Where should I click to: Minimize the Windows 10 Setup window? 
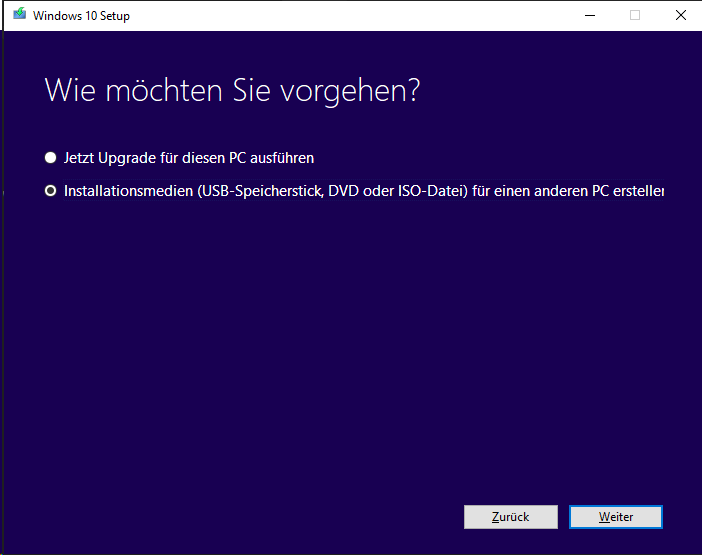click(590, 15)
